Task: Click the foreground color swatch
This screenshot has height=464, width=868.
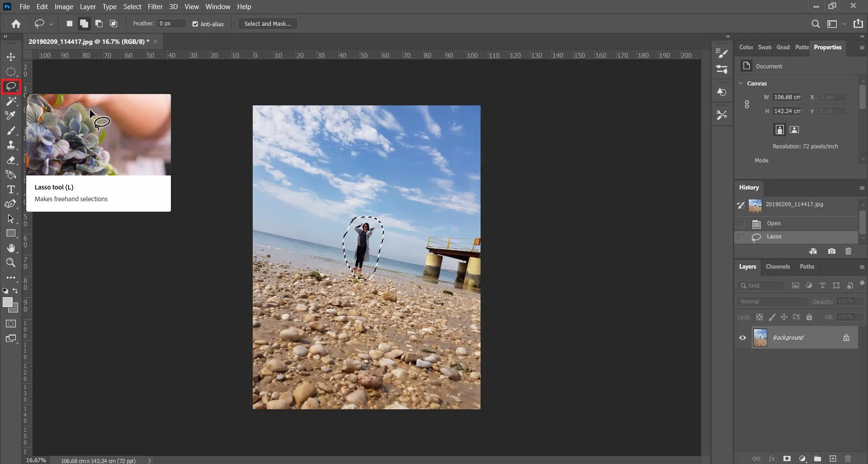Action: [7, 303]
